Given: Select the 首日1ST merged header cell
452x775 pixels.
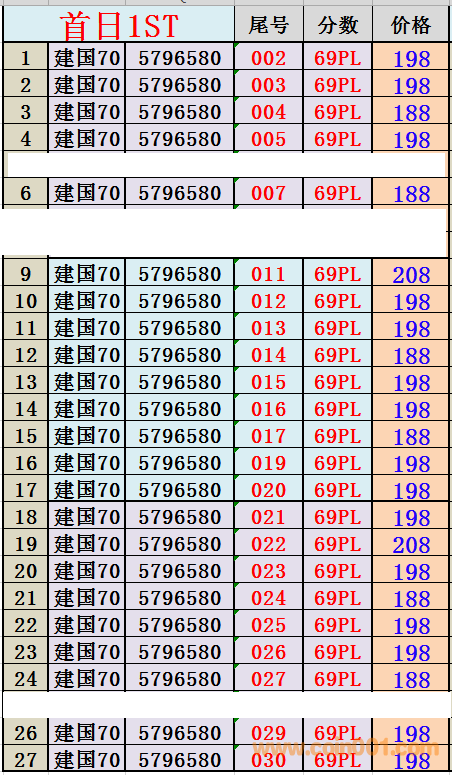Looking at the screenshot, I should (x=119, y=24).
